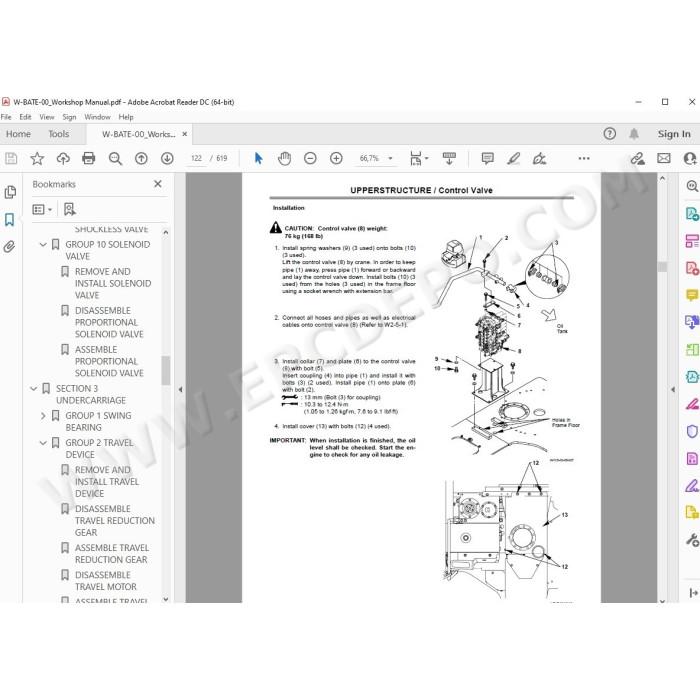This screenshot has height=700, width=700.
Task: Open ASSEMBLE PROPORTIONAL SOLENOID VALVE bookmark
Action: coord(109,361)
